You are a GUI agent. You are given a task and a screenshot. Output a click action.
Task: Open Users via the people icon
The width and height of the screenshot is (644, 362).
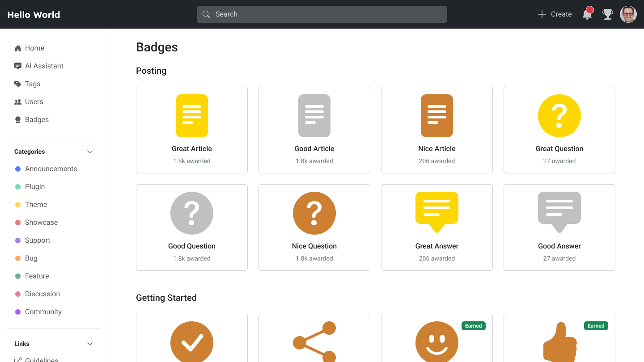pos(18,101)
